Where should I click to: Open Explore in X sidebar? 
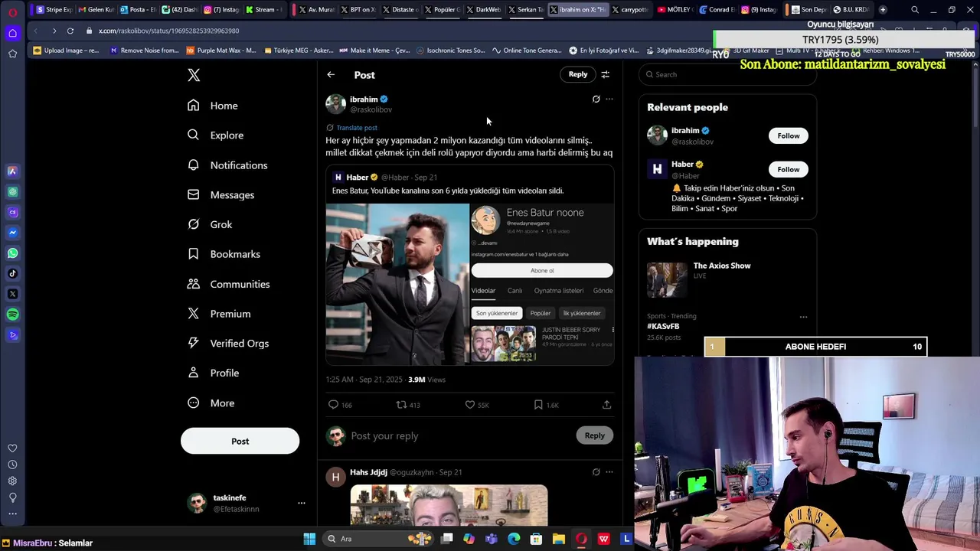pyautogui.click(x=216, y=135)
